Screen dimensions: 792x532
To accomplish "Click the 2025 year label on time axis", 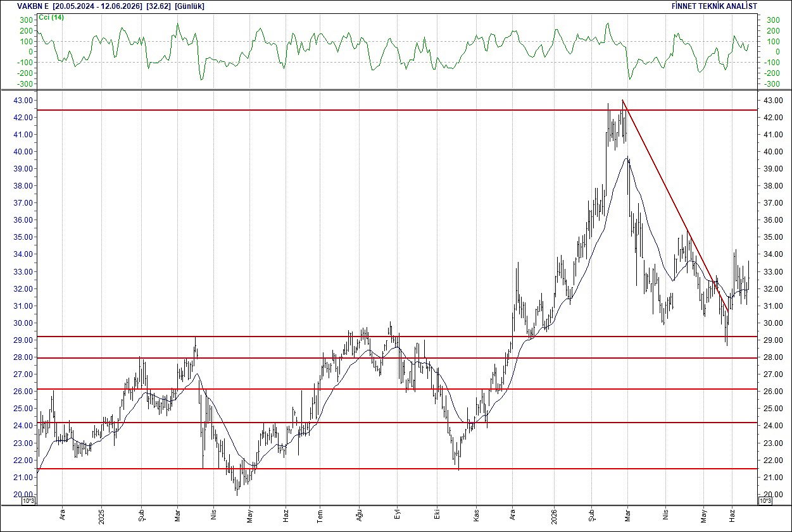I will click(x=101, y=516).
